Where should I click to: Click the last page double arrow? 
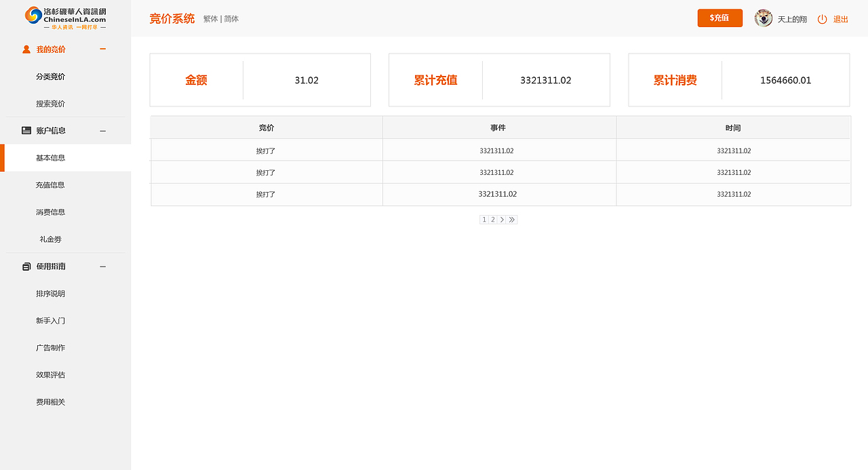[x=512, y=220]
